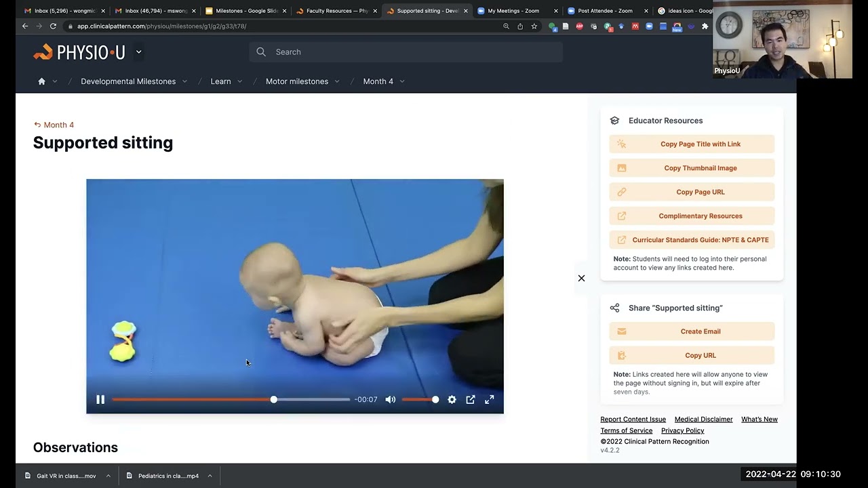Close the Supported sitting browser tab
The image size is (868, 488).
tap(466, 11)
